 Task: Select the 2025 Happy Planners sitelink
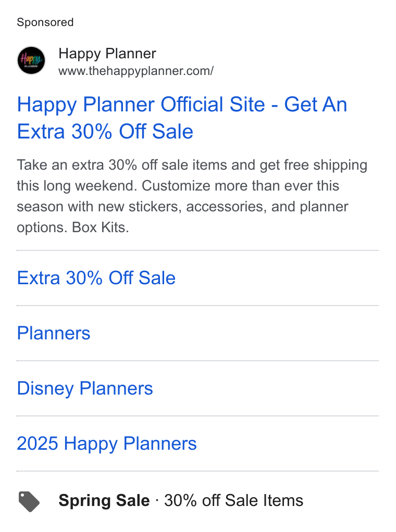(x=107, y=444)
